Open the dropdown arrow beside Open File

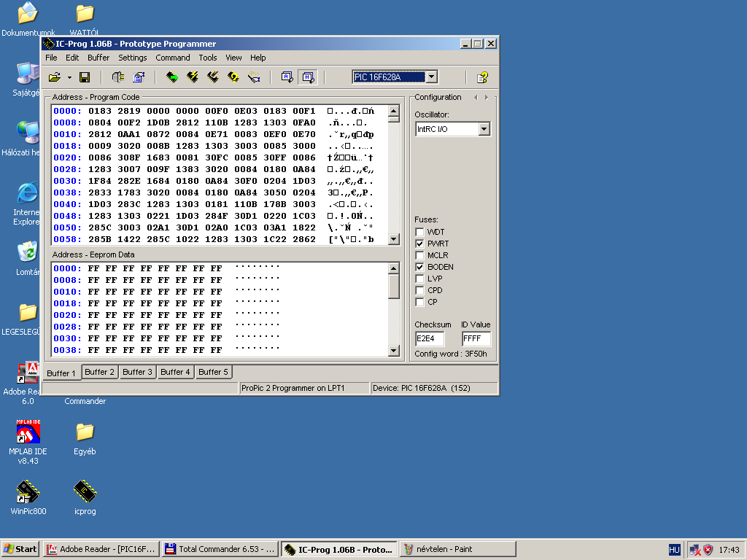(69, 77)
